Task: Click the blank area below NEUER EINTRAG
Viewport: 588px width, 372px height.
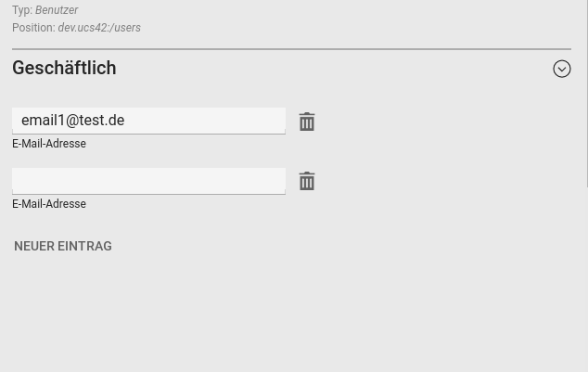Action: point(278,315)
